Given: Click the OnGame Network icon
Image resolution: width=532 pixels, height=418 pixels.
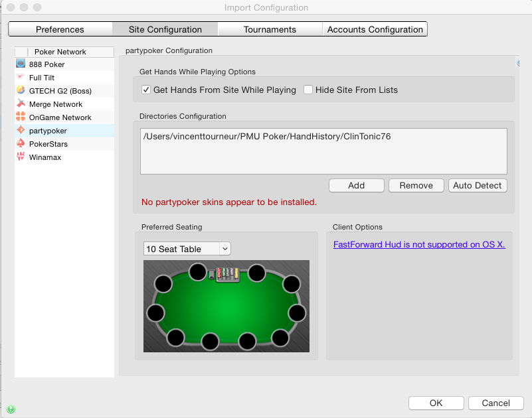Looking at the screenshot, I should tap(21, 116).
